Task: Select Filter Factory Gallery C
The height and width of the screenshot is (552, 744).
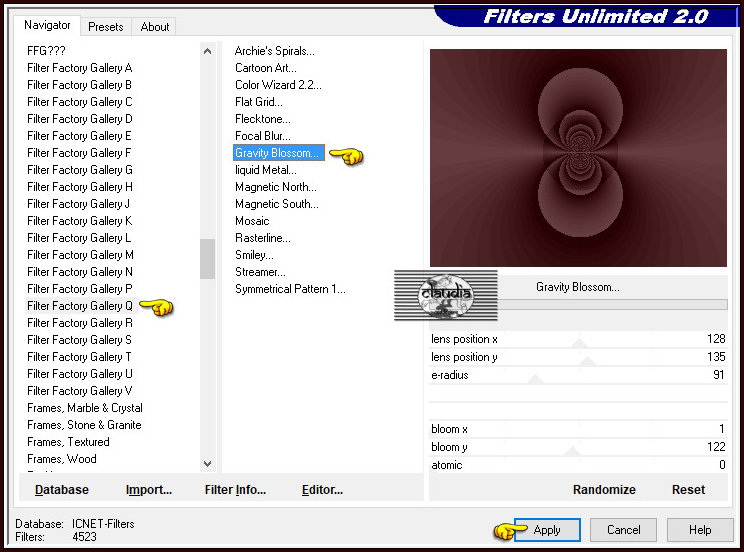Action: [79, 102]
